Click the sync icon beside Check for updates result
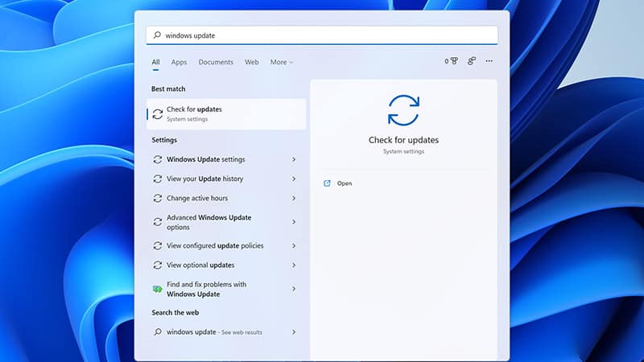 [x=158, y=114]
